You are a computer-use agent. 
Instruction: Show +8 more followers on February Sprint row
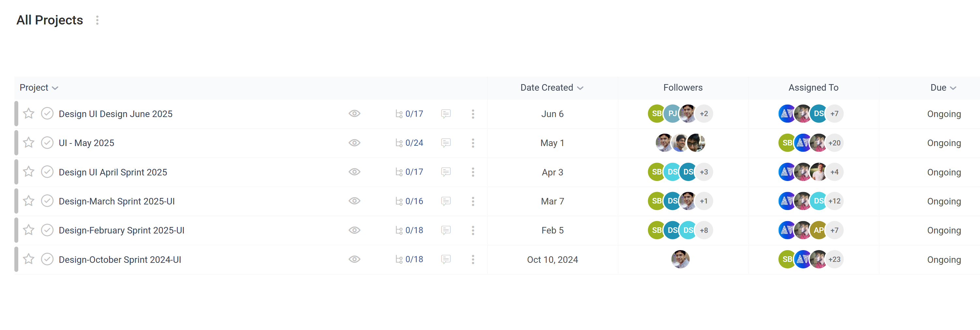pos(704,230)
